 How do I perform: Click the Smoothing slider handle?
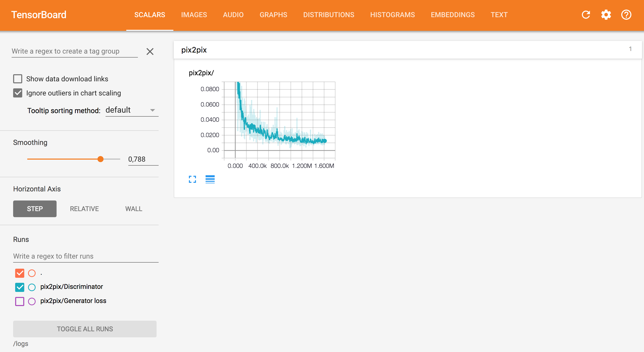point(101,159)
